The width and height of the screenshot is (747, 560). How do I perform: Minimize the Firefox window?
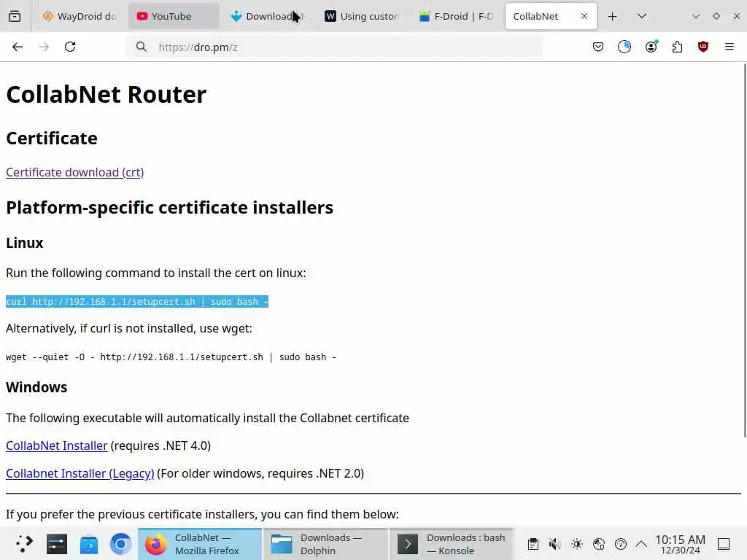(695, 16)
